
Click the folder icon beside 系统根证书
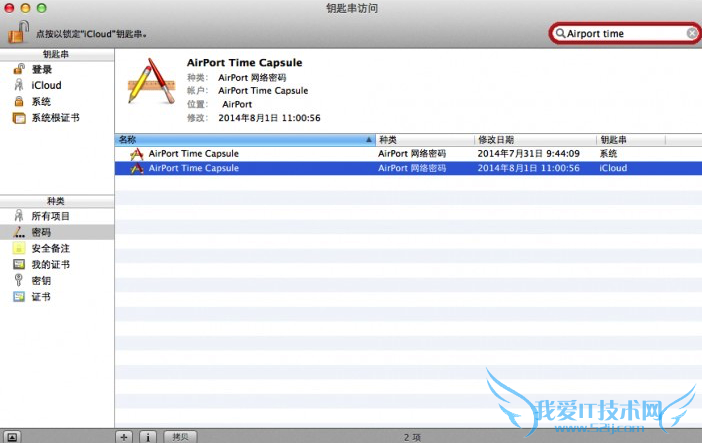19,118
